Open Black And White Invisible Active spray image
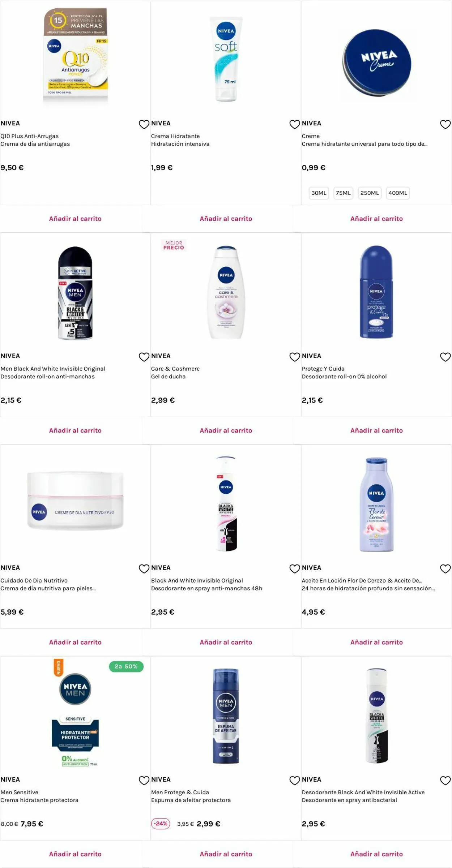The height and width of the screenshot is (868, 452). 376,716
